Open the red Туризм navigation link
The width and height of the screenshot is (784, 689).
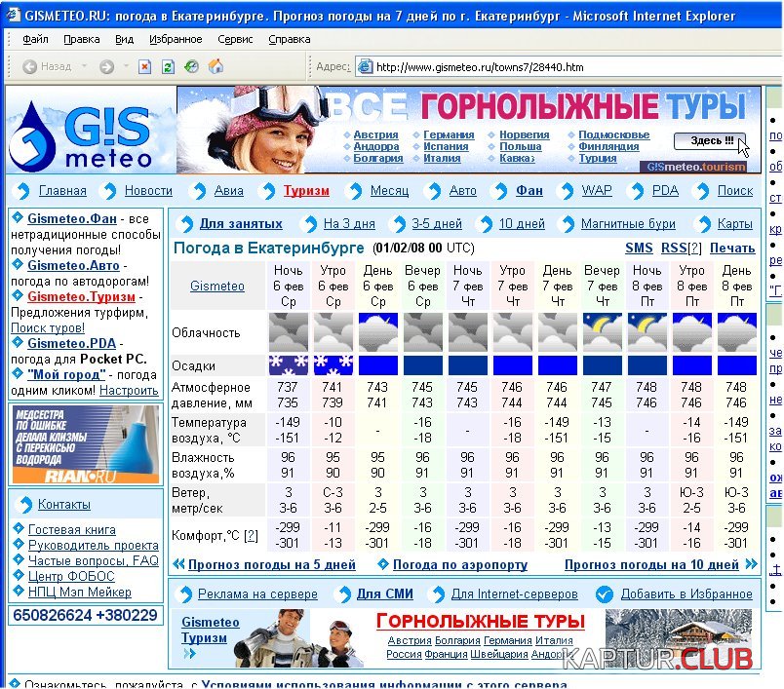[x=306, y=191]
